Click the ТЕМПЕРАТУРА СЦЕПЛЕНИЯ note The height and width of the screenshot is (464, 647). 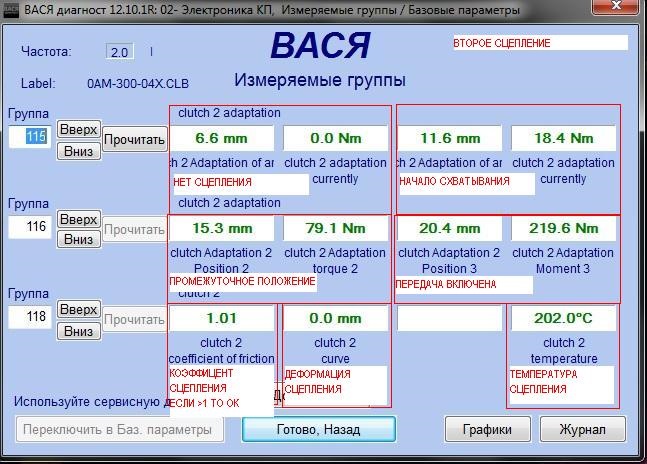[543, 382]
